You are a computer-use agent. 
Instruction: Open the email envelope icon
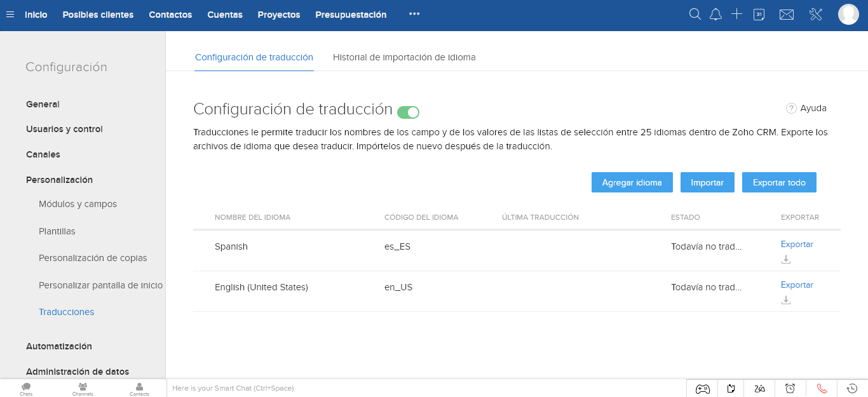coord(786,13)
